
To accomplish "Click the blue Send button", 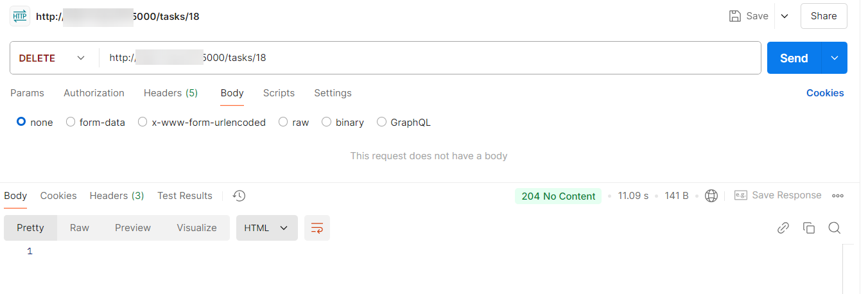I will [x=794, y=58].
